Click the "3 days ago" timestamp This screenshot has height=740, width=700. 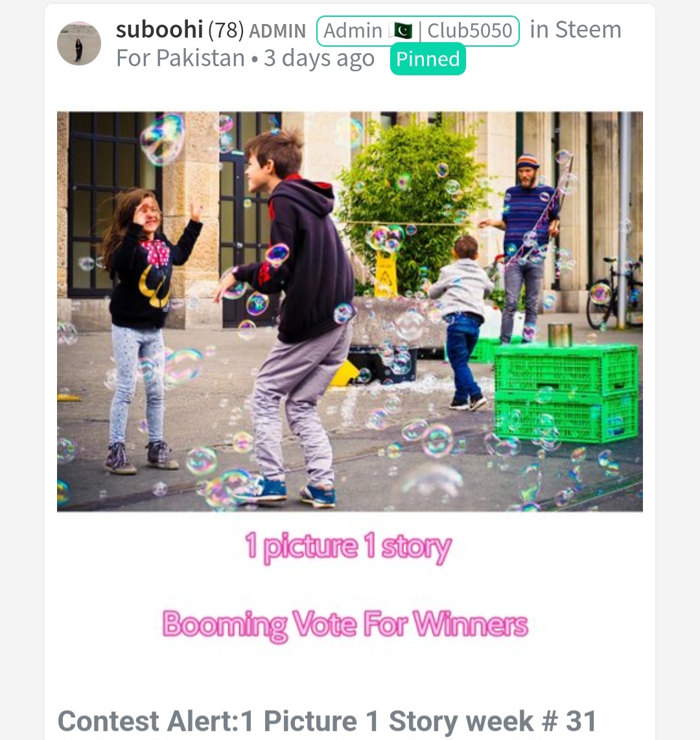(x=319, y=58)
